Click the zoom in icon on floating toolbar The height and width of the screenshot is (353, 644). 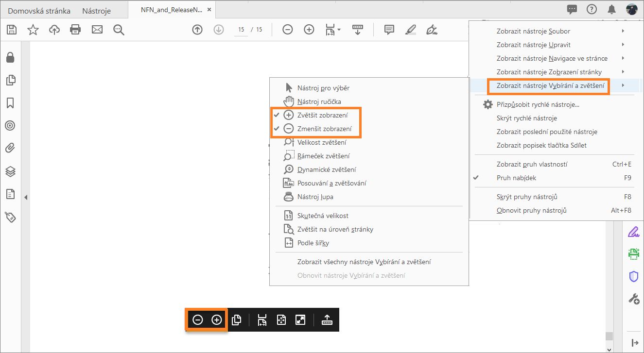coord(217,320)
